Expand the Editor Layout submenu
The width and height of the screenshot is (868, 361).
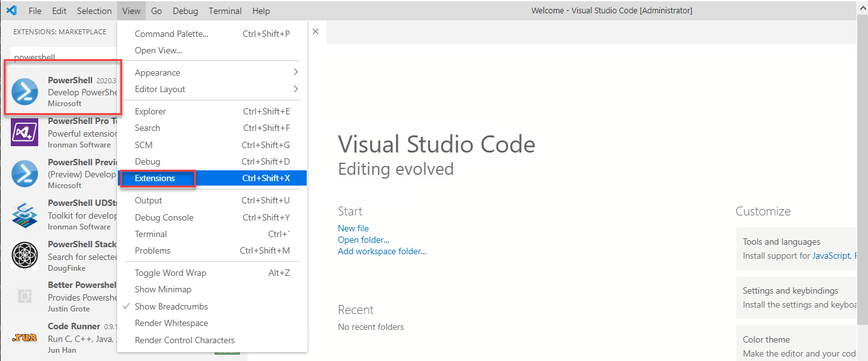pos(212,89)
